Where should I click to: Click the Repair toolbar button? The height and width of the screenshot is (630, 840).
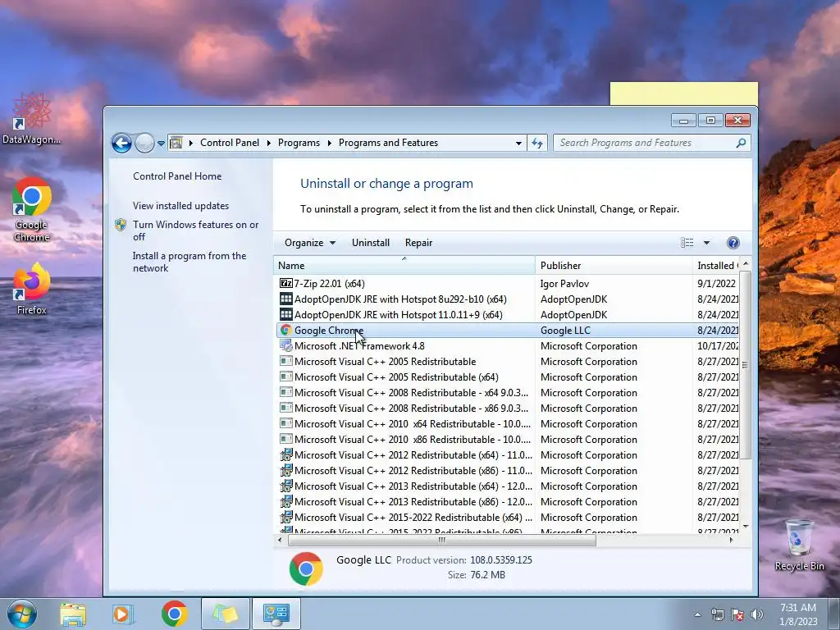[x=418, y=243]
